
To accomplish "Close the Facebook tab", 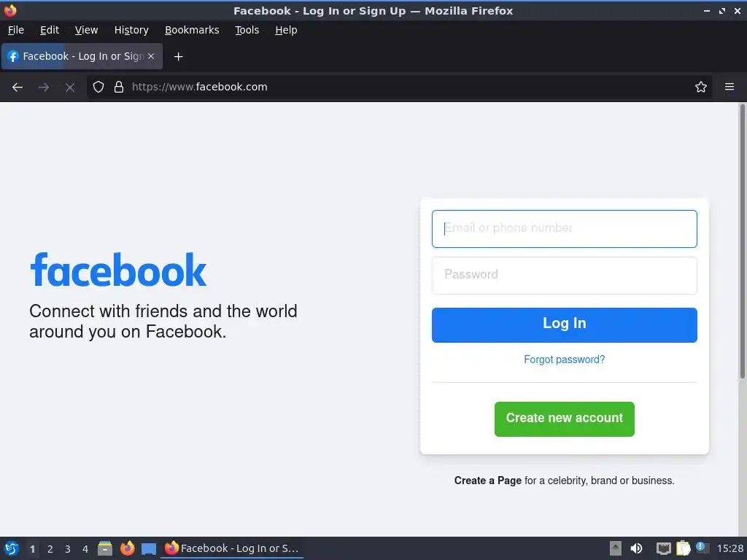I will click(x=151, y=56).
